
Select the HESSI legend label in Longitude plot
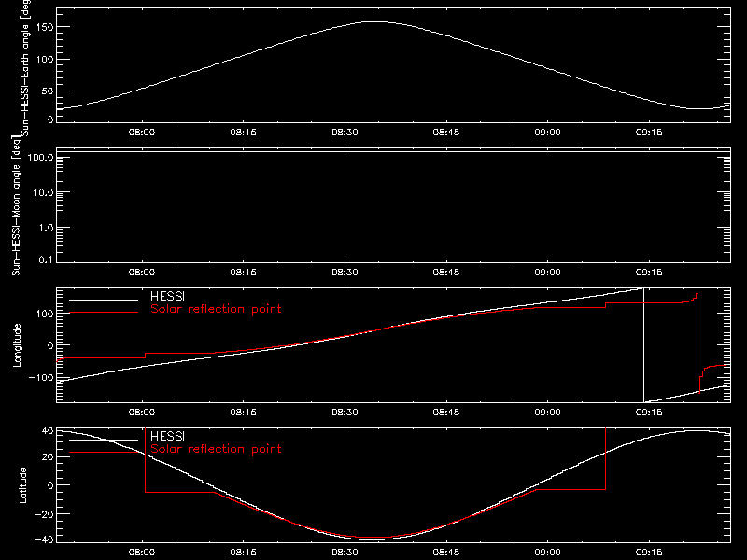click(x=167, y=296)
